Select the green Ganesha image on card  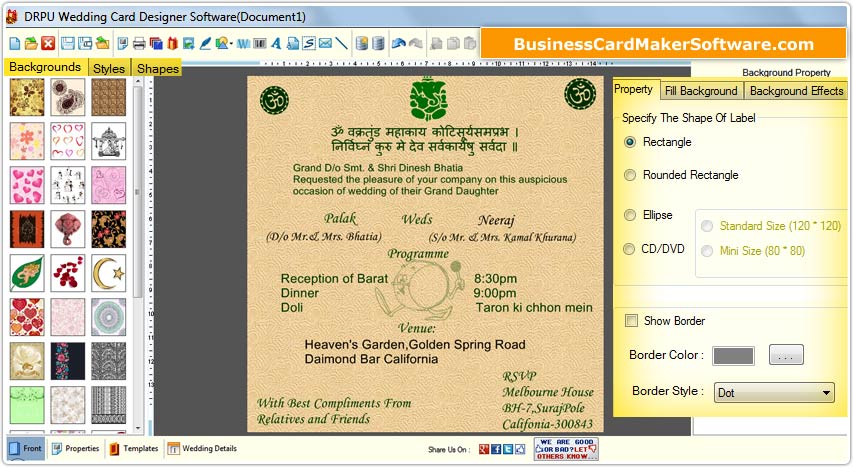point(429,99)
